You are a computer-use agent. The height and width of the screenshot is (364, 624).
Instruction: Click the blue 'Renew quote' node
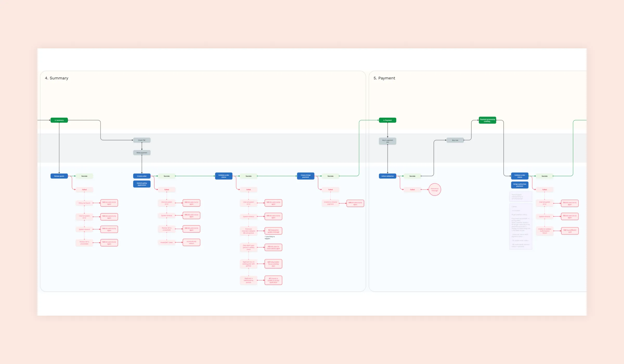59,176
